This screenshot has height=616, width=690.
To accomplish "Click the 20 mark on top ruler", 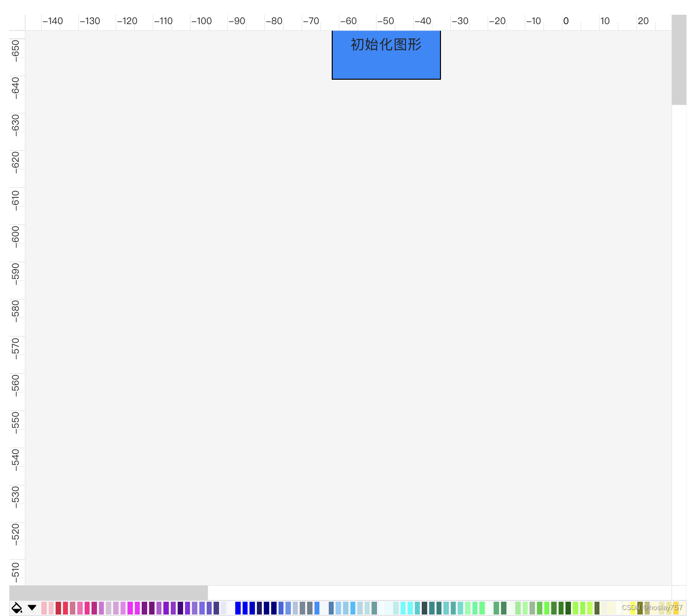I will pos(643,21).
